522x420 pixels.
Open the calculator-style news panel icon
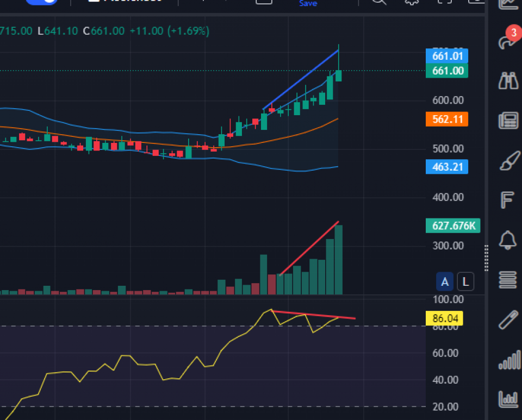[508, 121]
